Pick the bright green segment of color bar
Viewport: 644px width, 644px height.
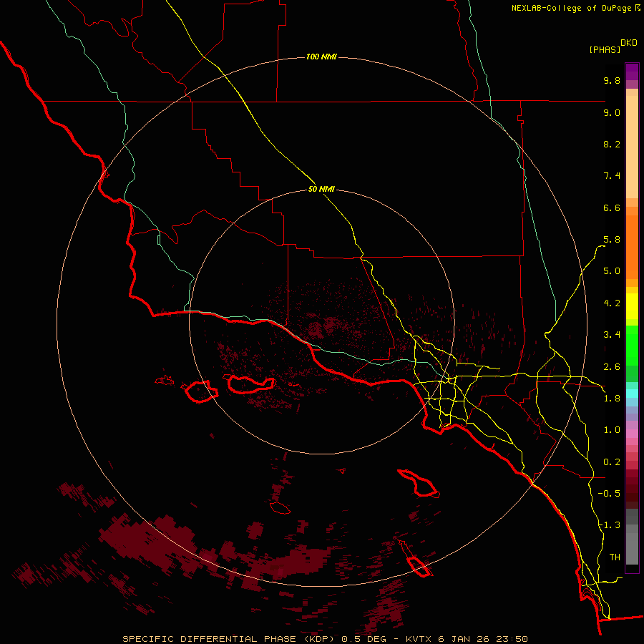[632, 345]
